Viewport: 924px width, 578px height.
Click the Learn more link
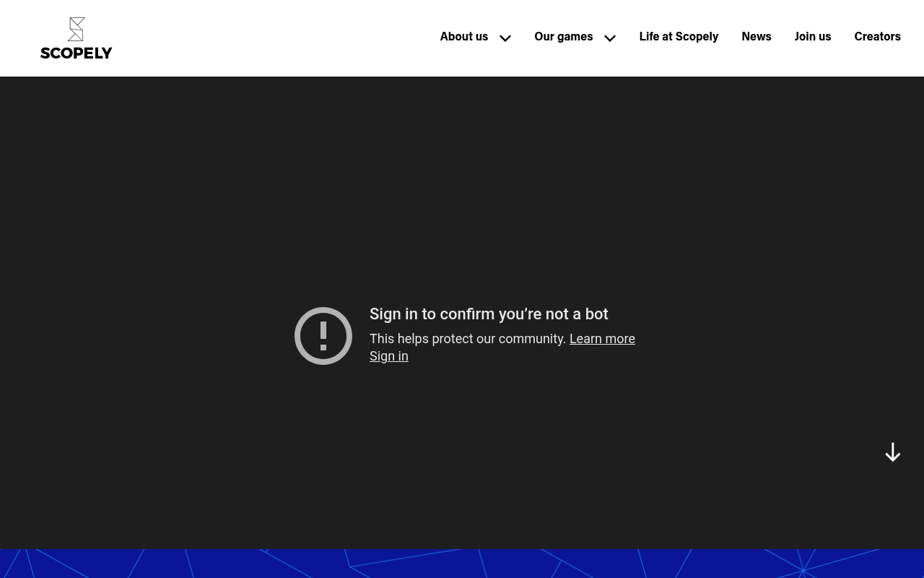point(602,339)
